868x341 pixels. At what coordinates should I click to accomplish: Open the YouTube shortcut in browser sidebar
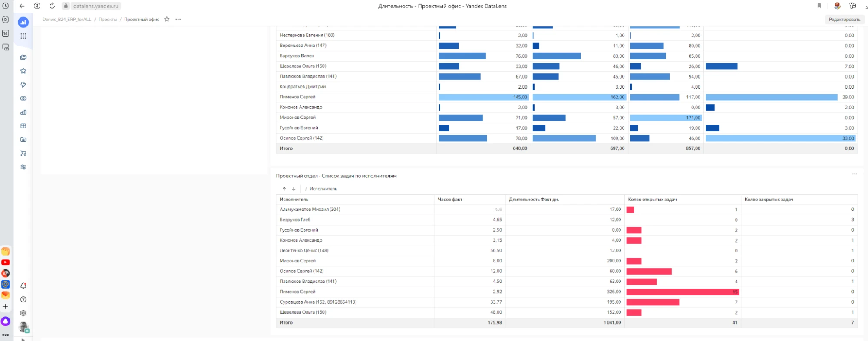pos(6,262)
